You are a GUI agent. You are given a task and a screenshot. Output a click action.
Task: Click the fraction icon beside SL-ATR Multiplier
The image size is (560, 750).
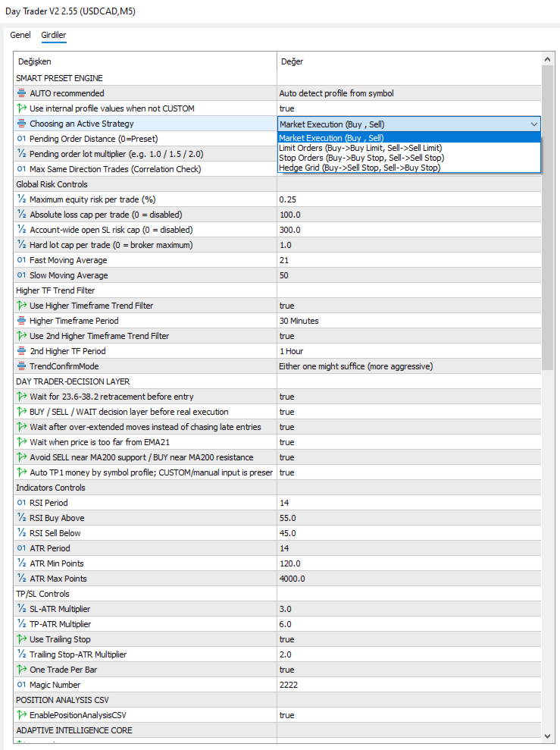[21, 608]
